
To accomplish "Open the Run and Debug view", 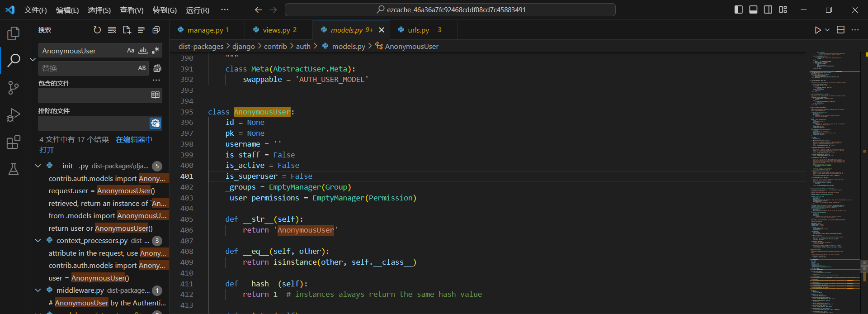I will pyautogui.click(x=14, y=115).
